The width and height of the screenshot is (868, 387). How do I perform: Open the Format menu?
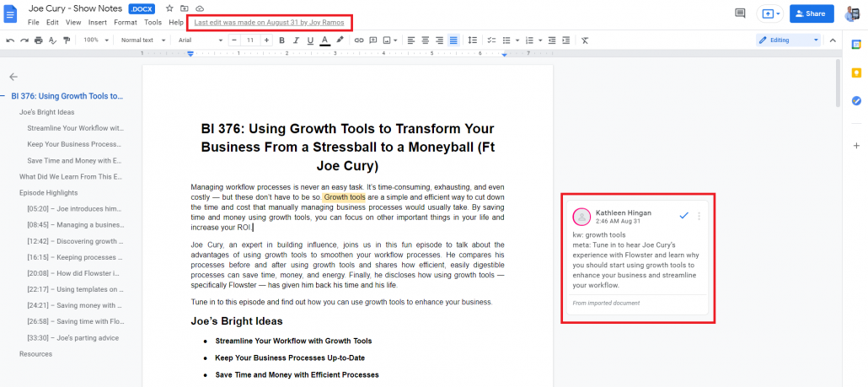coord(126,23)
